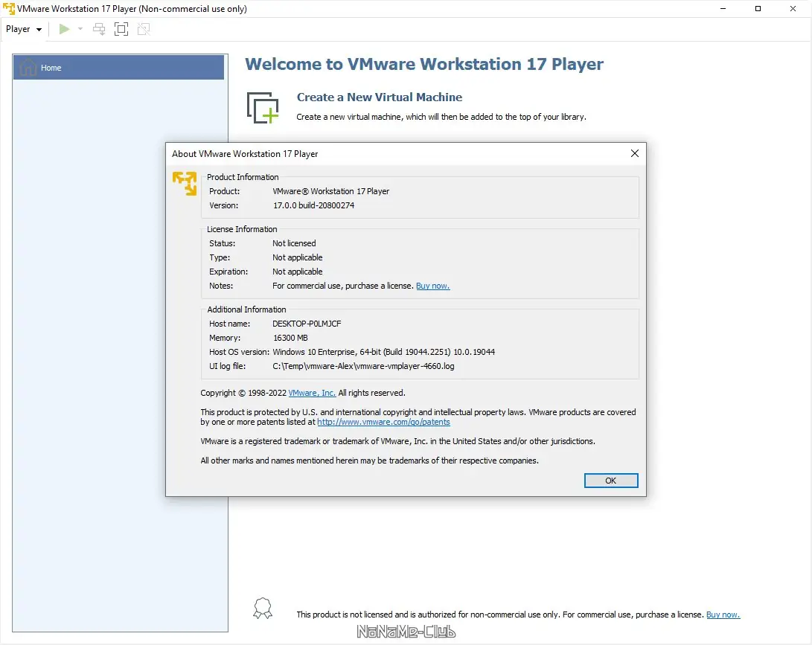Image resolution: width=812 pixels, height=645 pixels.
Task: Click the Host OS version value text
Action: (x=384, y=352)
